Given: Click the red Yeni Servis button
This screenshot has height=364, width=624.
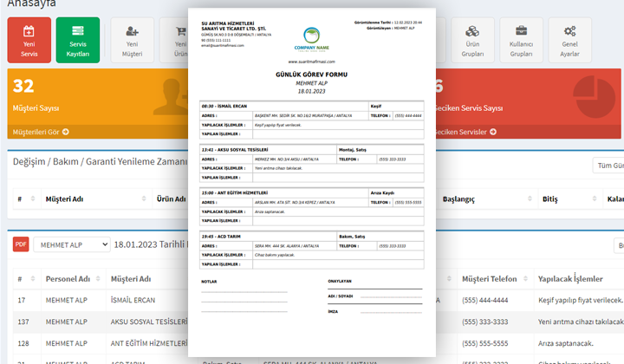Looking at the screenshot, I should click(x=29, y=40).
